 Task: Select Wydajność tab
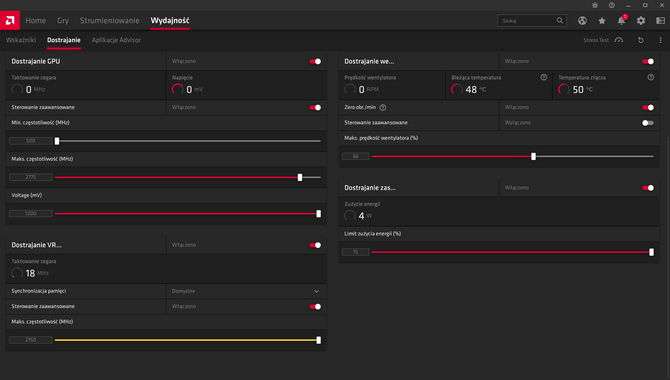coord(170,21)
